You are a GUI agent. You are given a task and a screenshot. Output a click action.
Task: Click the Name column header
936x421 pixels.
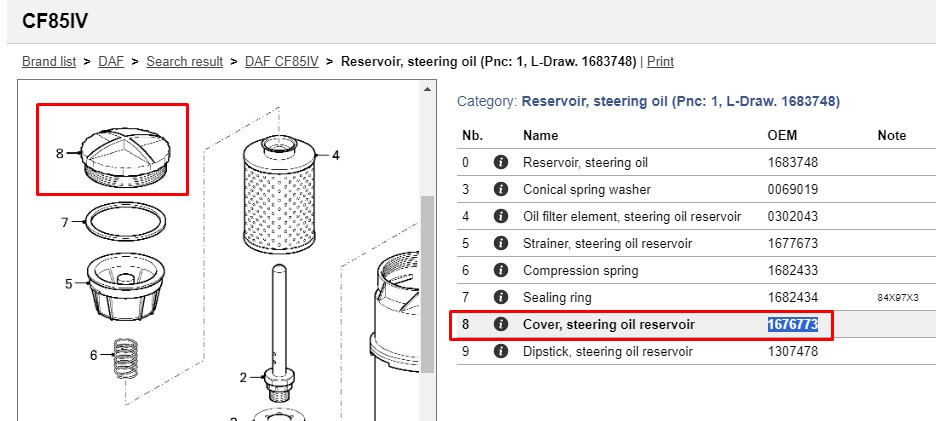[540, 136]
